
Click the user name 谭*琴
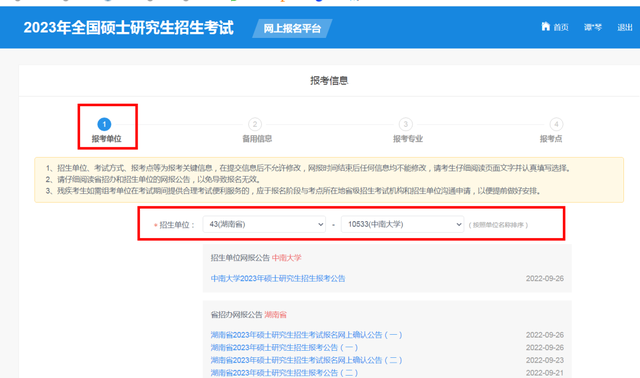(593, 27)
